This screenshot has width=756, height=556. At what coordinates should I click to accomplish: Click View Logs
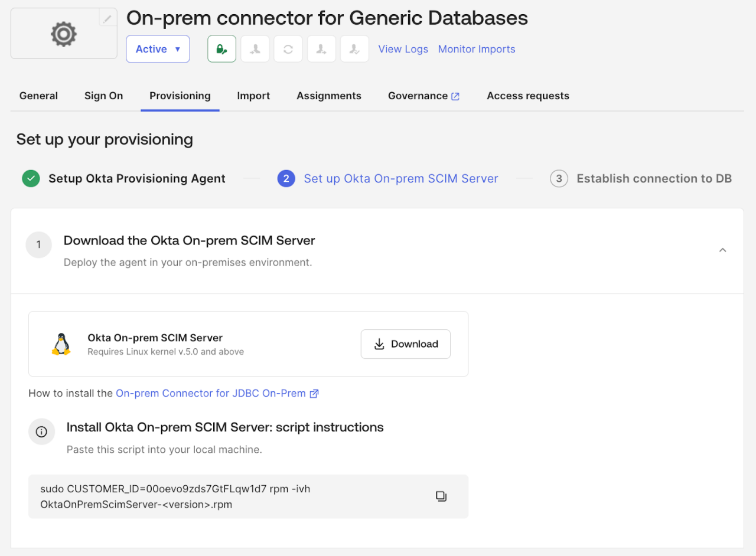(x=403, y=49)
